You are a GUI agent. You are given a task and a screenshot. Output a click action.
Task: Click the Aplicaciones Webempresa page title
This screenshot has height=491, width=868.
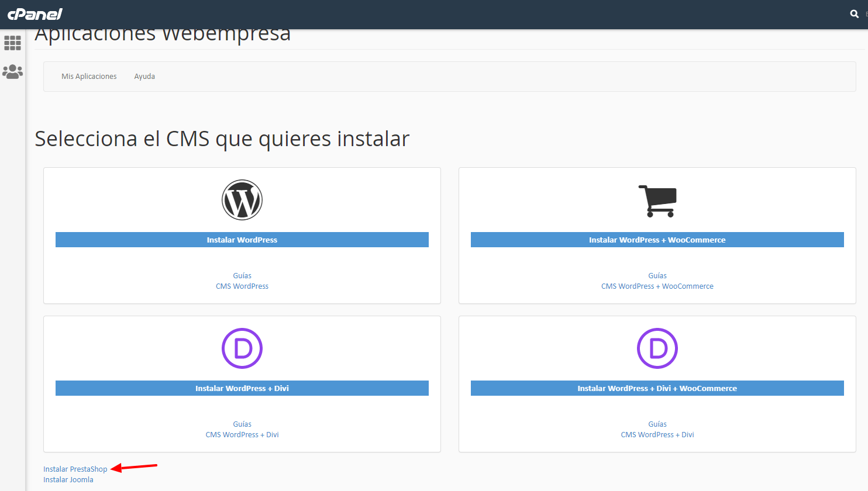coord(163,35)
